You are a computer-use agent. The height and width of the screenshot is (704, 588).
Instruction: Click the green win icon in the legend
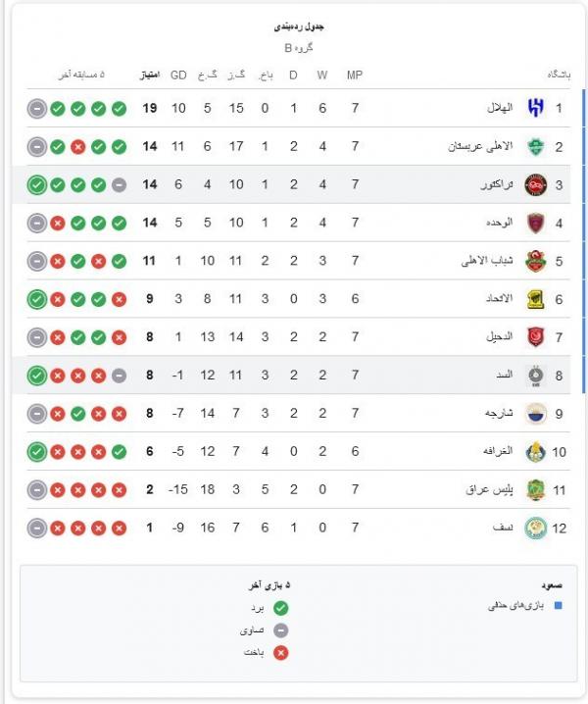click(281, 608)
